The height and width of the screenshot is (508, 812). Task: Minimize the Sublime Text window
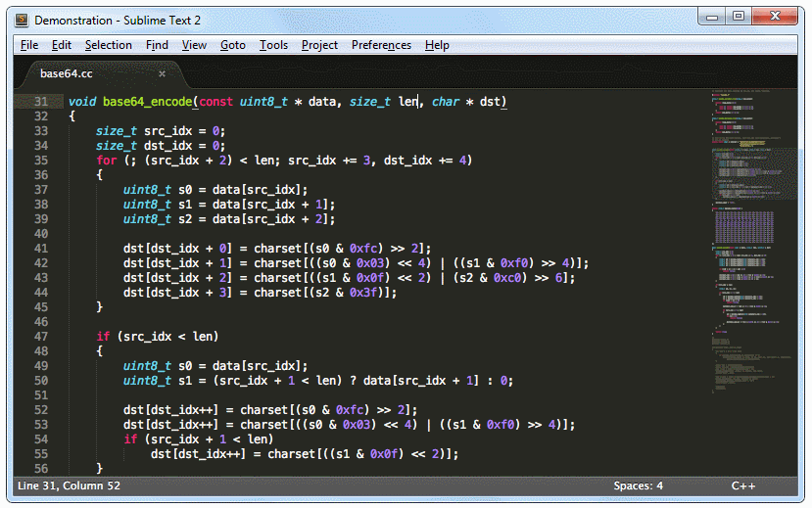[x=710, y=18]
